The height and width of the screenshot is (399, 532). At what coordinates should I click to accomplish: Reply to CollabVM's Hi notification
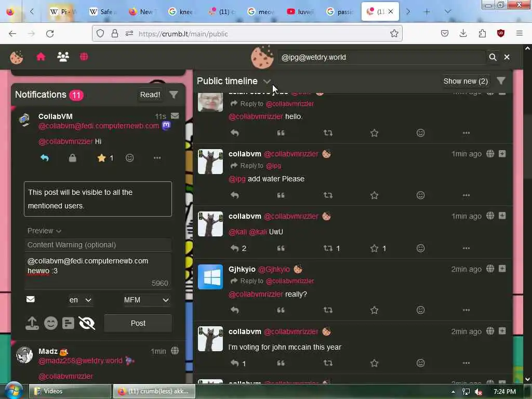click(45, 158)
